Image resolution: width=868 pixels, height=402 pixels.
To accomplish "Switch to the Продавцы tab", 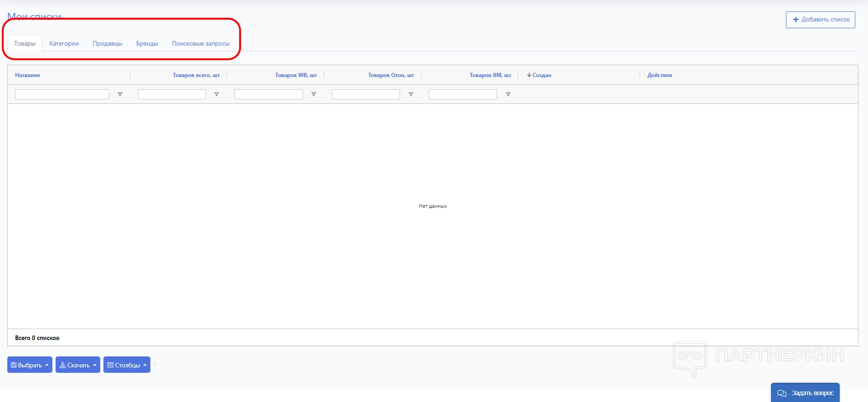I will pyautogui.click(x=108, y=43).
